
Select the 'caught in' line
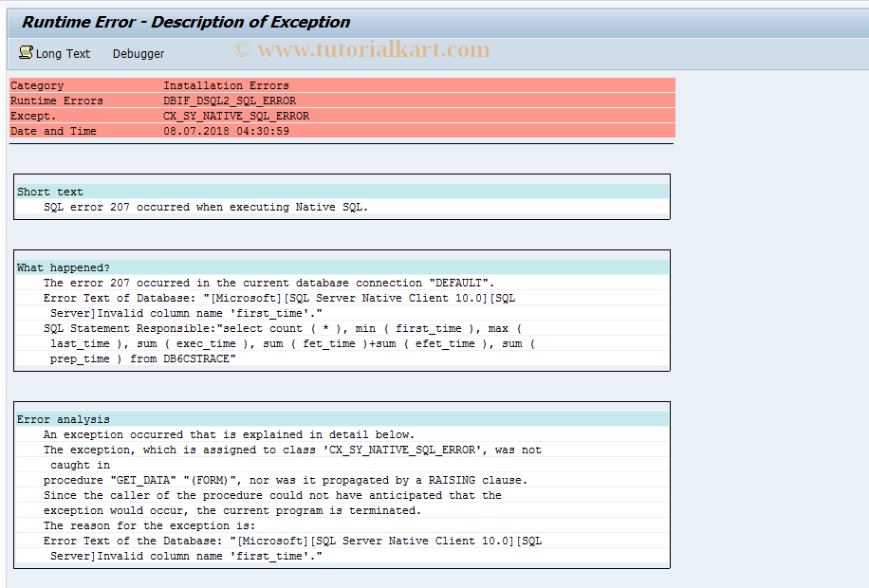pos(80,465)
